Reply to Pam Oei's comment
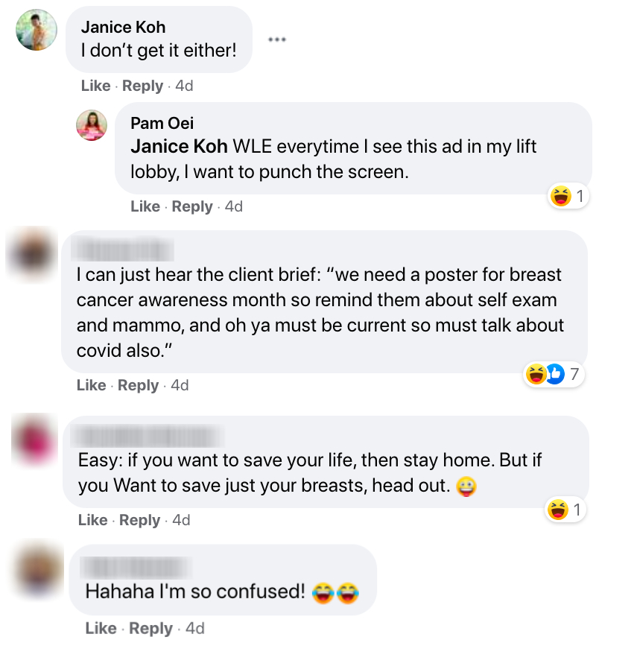This screenshot has height=672, width=637. click(x=191, y=206)
